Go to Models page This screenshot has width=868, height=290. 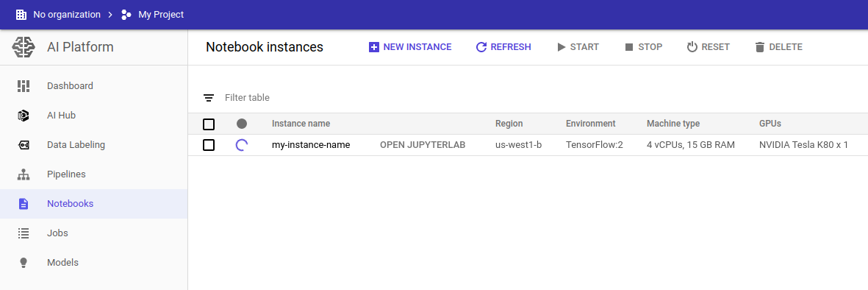click(94, 262)
